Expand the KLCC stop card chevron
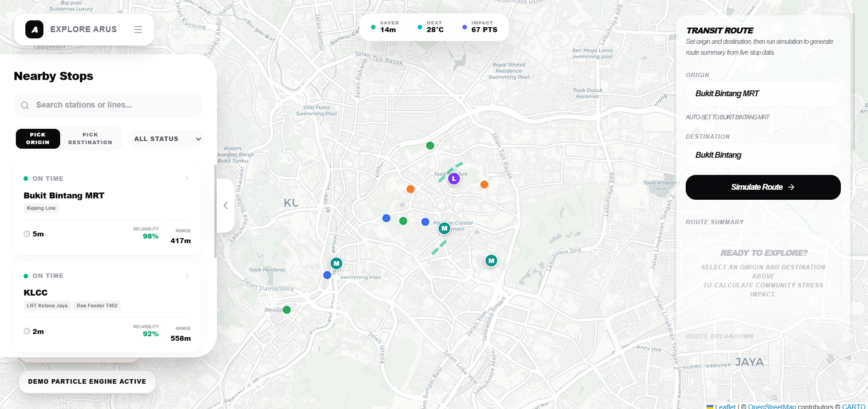The image size is (868, 409). click(187, 276)
